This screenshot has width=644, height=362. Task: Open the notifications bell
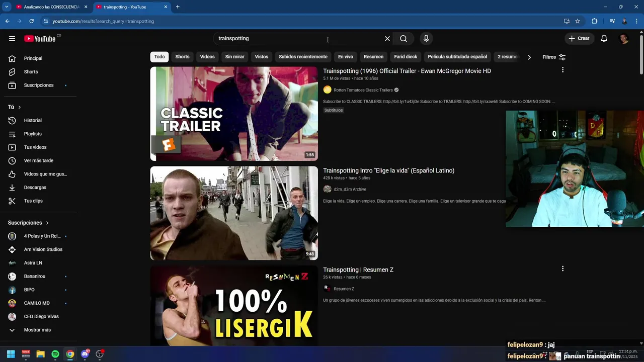[x=604, y=39]
